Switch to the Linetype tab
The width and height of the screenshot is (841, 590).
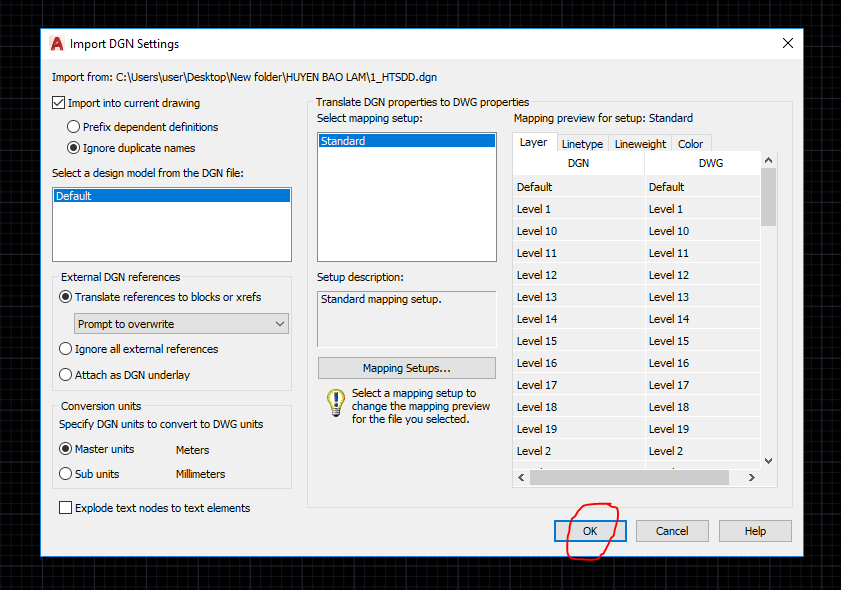(582, 144)
